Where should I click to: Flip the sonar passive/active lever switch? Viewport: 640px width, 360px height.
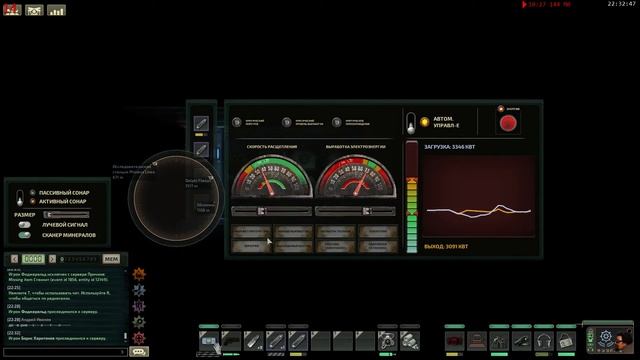point(20,198)
